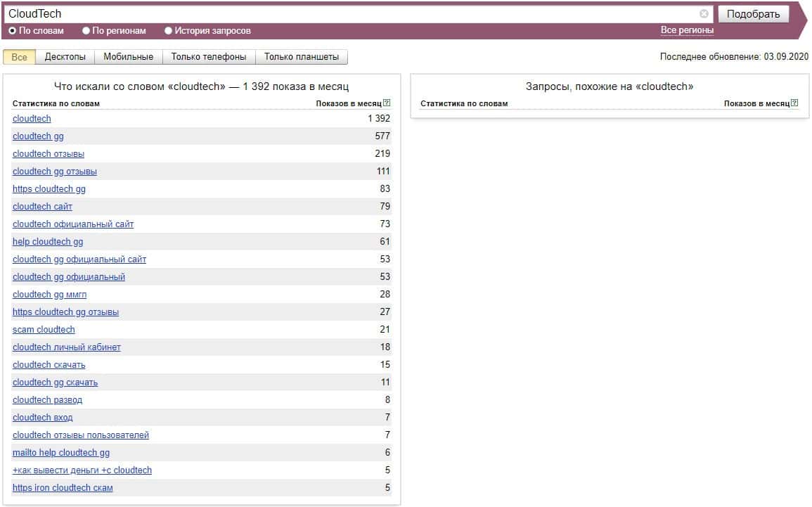
Task: Open the 'https iron cloudtech скам' link
Action: click(63, 488)
